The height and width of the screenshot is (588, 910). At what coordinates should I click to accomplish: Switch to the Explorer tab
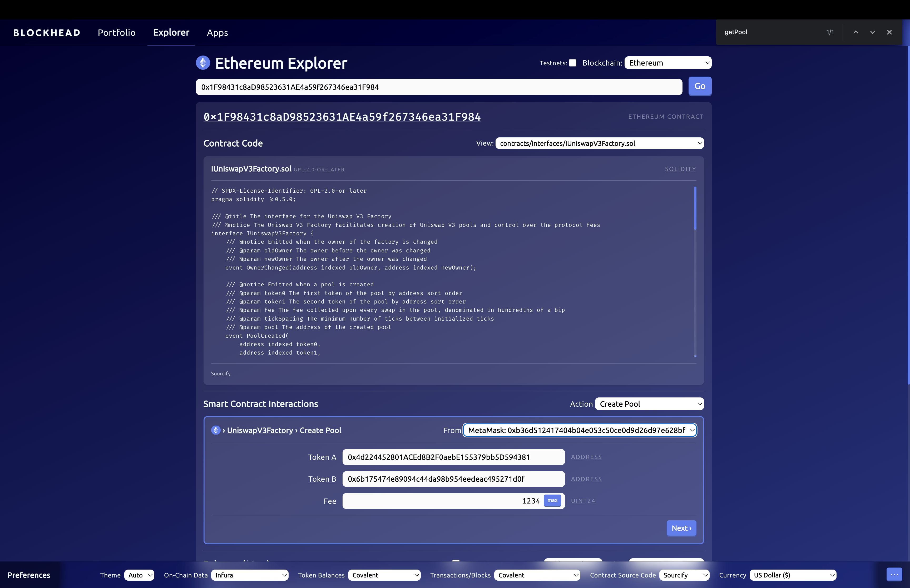pos(171,33)
